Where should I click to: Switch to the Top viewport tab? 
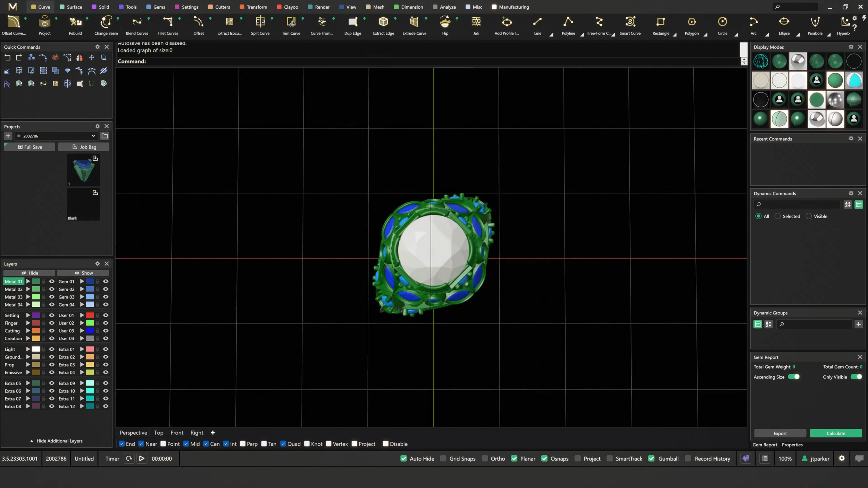click(159, 432)
